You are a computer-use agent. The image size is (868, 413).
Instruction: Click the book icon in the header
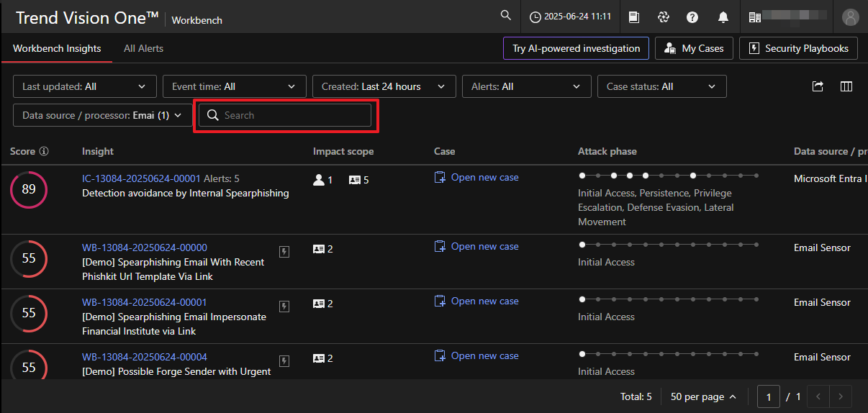(x=634, y=17)
